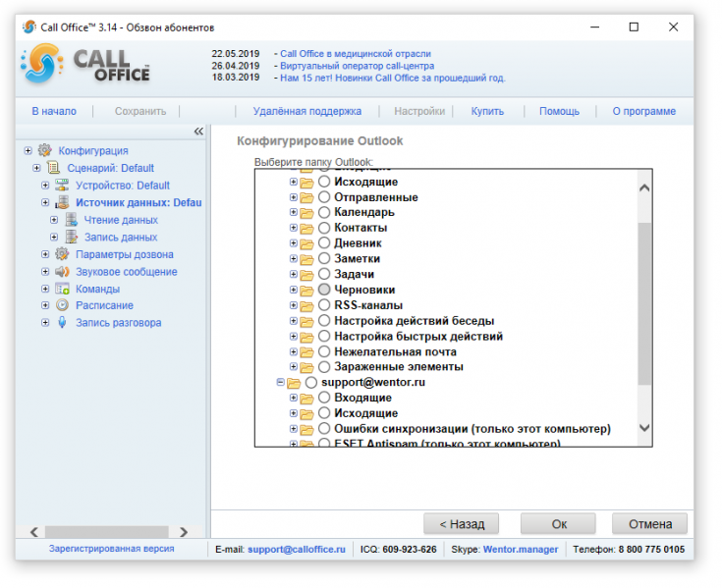The width and height of the screenshot is (722, 588).
Task: Click the folder icon next to Зараженные элементы
Action: tap(306, 367)
